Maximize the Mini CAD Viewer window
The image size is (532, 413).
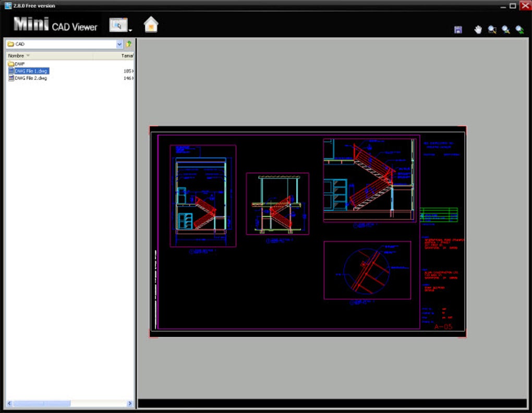click(513, 5)
